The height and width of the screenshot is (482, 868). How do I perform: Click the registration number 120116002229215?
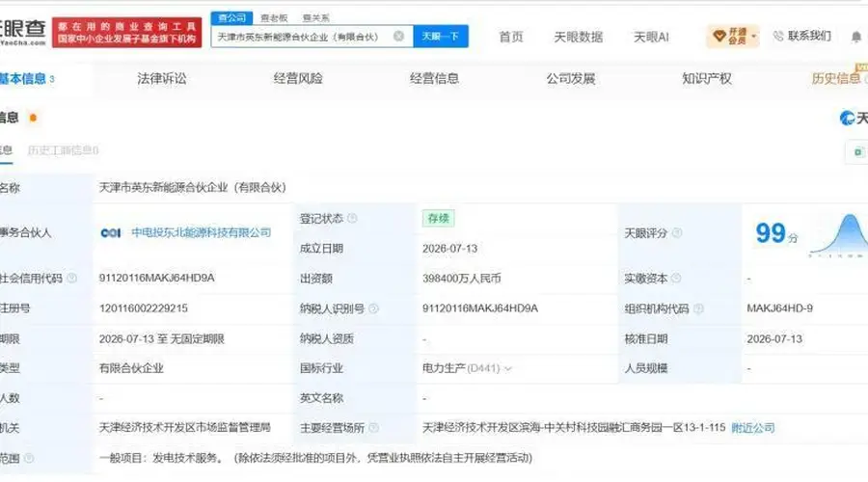coord(144,308)
